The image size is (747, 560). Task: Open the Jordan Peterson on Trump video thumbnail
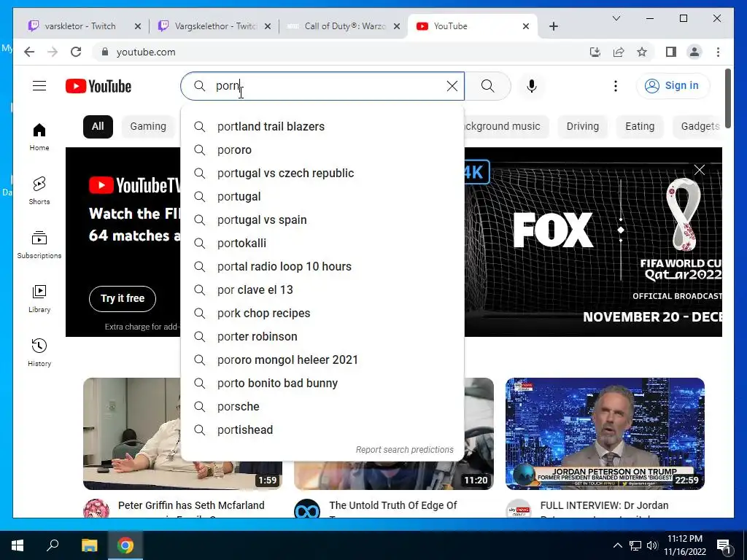pyautogui.click(x=605, y=433)
